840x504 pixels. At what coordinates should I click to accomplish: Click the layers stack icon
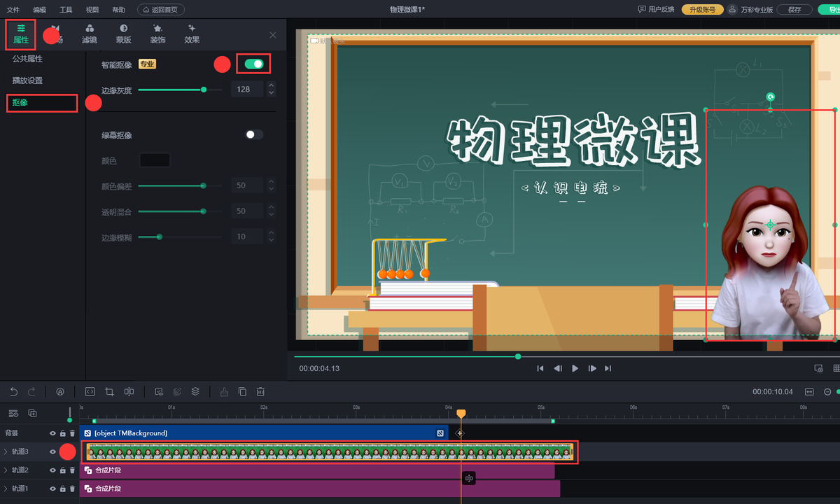(x=196, y=392)
